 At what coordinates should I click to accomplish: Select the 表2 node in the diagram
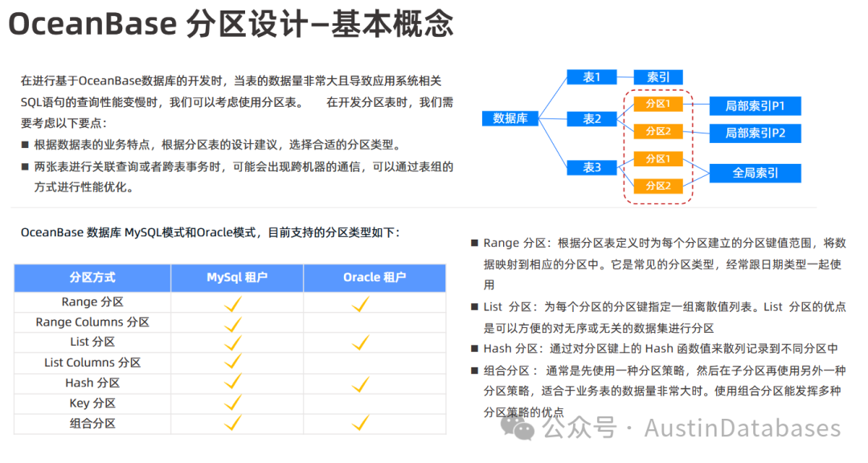click(x=592, y=118)
